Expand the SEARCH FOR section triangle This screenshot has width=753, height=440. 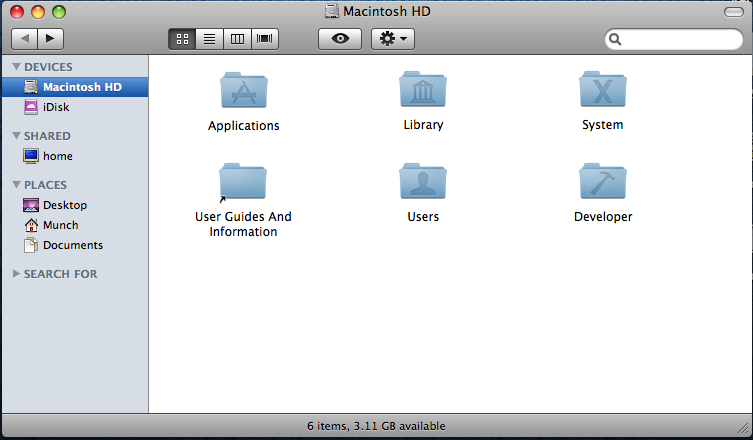(x=16, y=274)
